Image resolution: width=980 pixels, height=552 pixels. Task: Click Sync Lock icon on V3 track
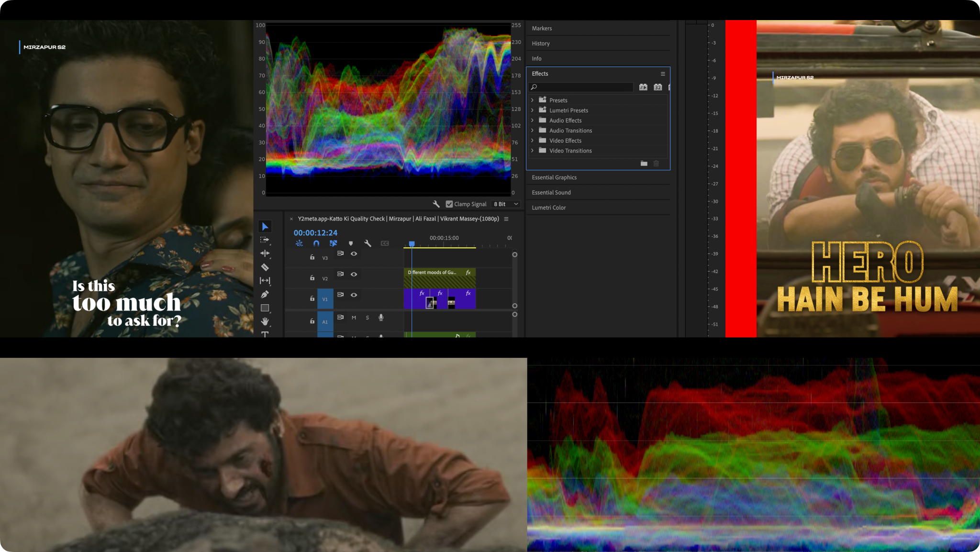point(340,254)
